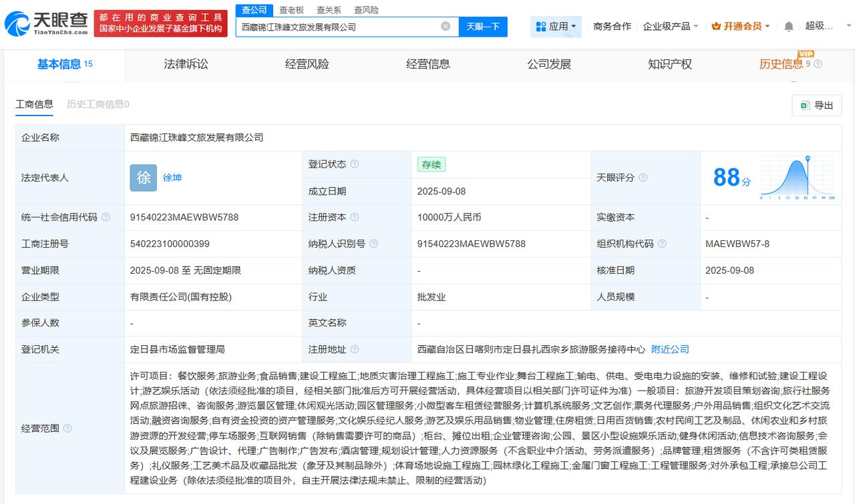Open the 历史信息 tab

781,64
